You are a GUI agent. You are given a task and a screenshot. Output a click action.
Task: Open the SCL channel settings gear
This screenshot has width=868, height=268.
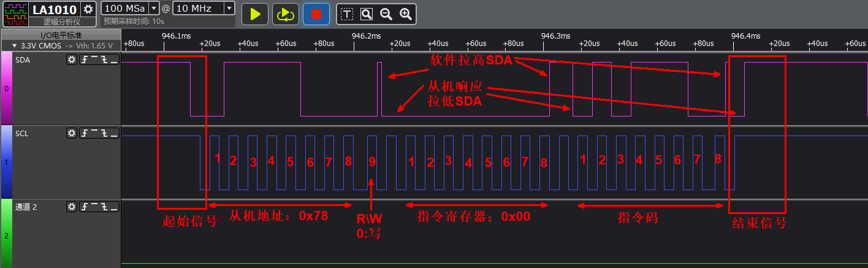pyautogui.click(x=72, y=133)
